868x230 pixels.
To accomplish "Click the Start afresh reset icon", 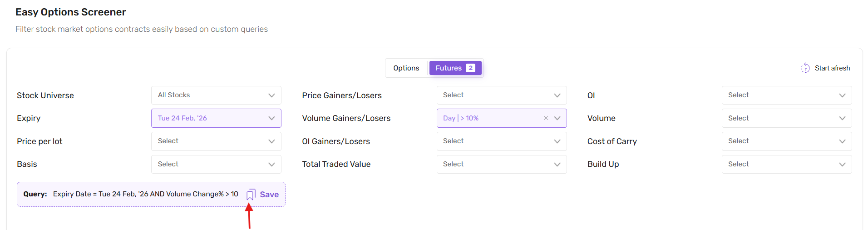I will (x=805, y=68).
